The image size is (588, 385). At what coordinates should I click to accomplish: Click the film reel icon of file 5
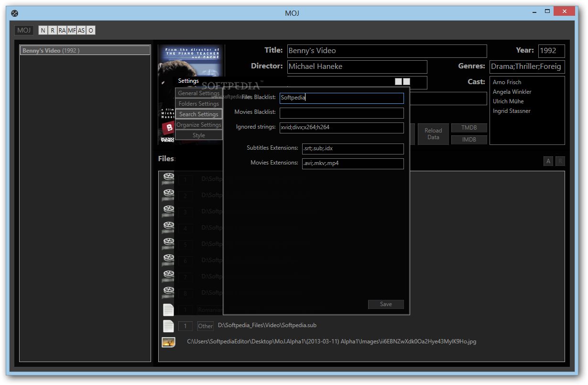point(168,244)
